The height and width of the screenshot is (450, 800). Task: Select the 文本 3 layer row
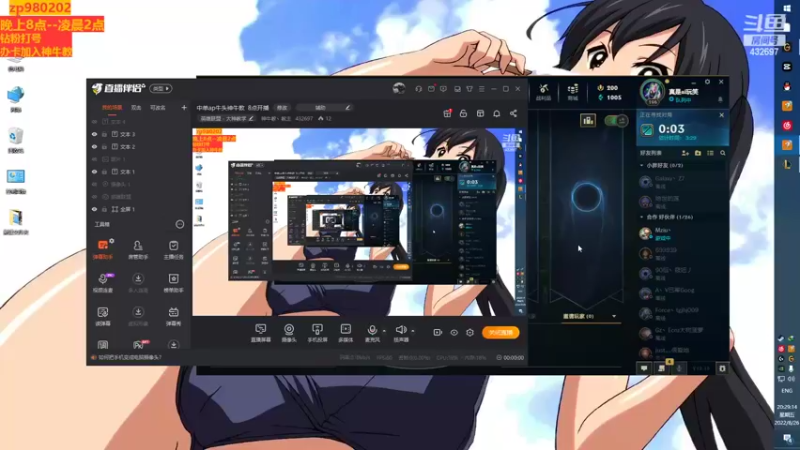(x=139, y=134)
